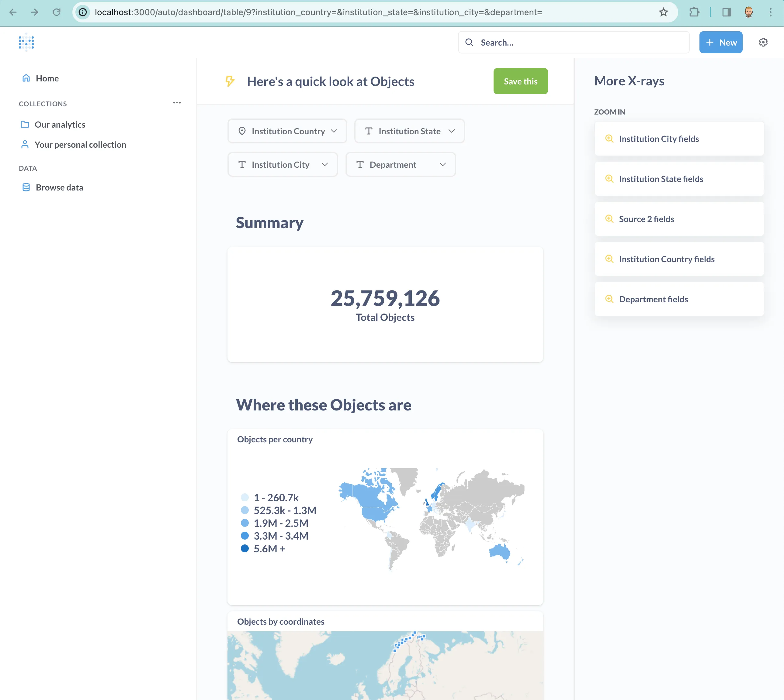The height and width of the screenshot is (700, 784).
Task: Bookmark page with star icon
Action: pyautogui.click(x=663, y=12)
